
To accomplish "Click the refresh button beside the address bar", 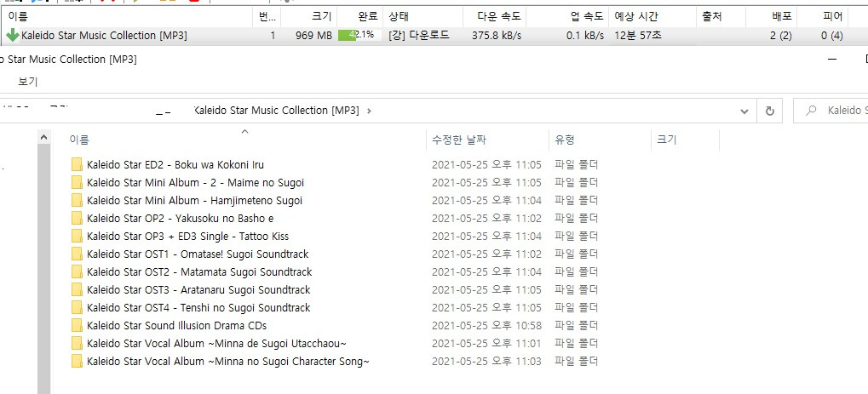I will 769,111.
